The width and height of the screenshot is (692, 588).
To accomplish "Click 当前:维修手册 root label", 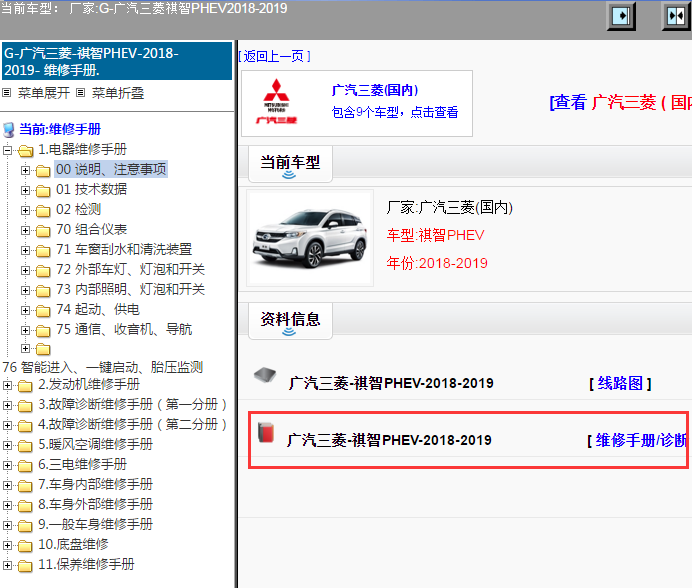I will pos(60,129).
